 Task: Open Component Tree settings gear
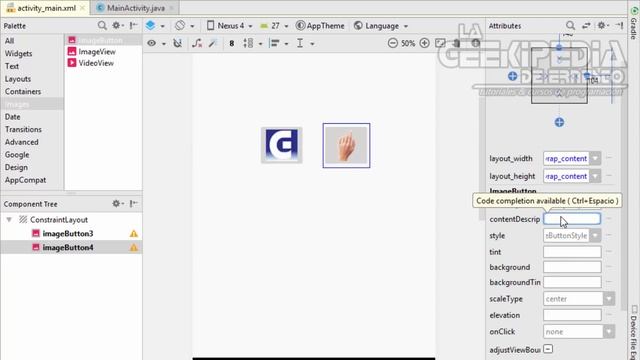[x=117, y=203]
